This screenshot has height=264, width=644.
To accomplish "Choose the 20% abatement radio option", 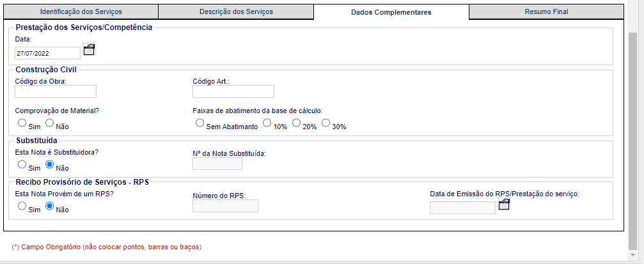I will coord(296,123).
